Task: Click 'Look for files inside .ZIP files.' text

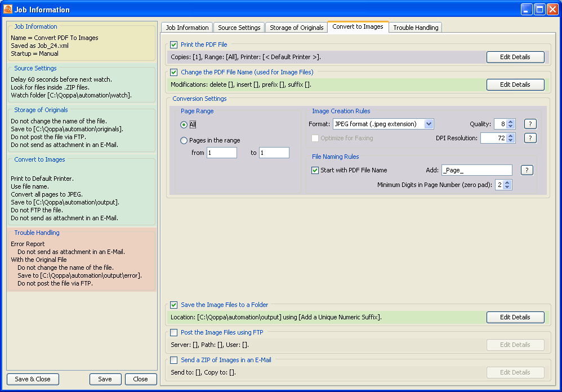Action: pyautogui.click(x=50, y=87)
